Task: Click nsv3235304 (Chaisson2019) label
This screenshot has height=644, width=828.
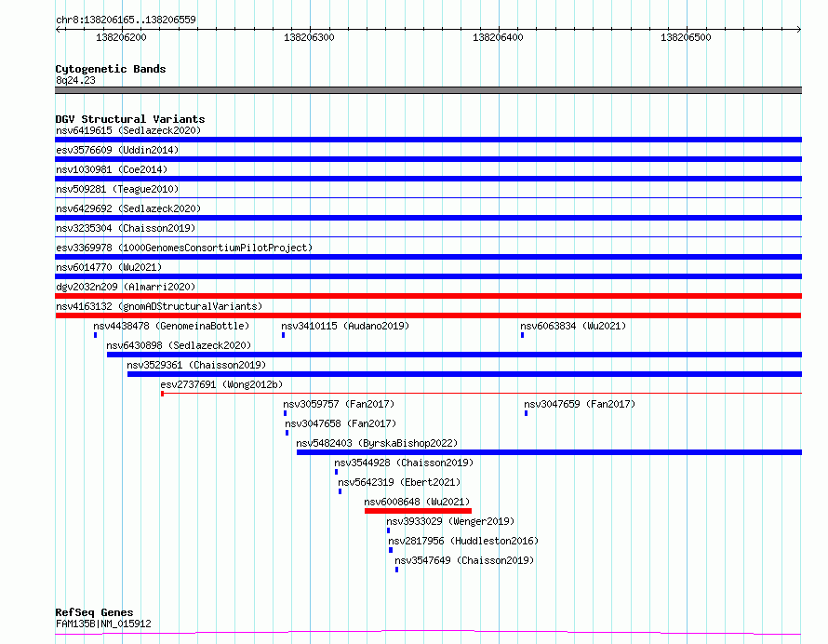Action: pyautogui.click(x=126, y=228)
